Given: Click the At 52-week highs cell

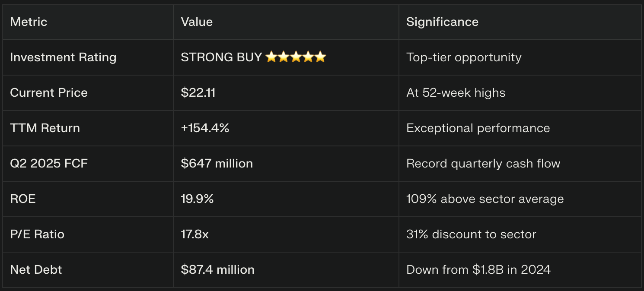Looking at the screenshot, I should 456,93.
